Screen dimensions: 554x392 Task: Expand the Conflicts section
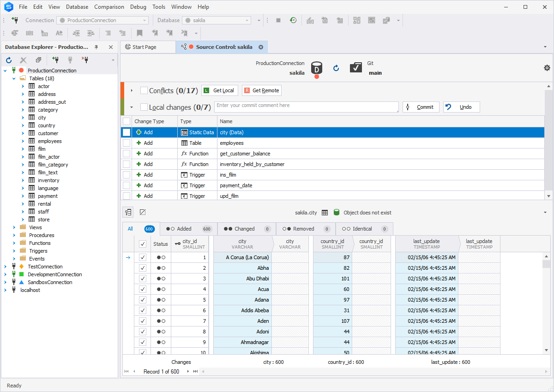[x=132, y=91]
